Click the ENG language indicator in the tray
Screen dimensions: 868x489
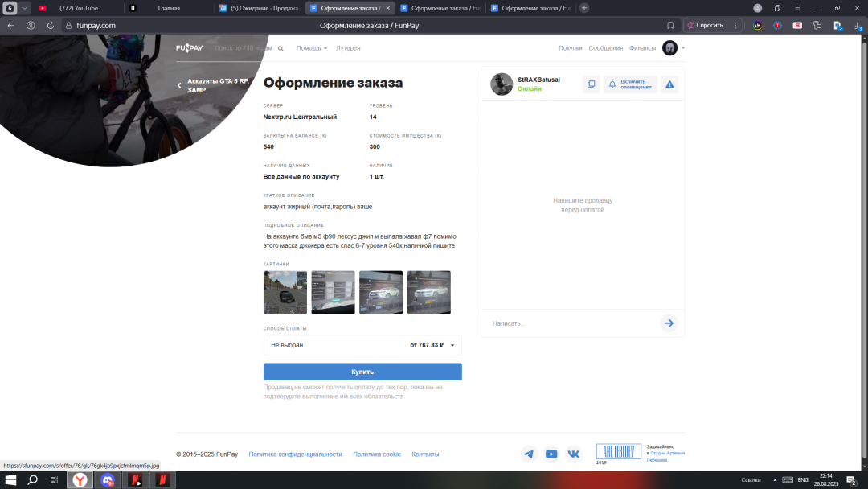tap(803, 480)
